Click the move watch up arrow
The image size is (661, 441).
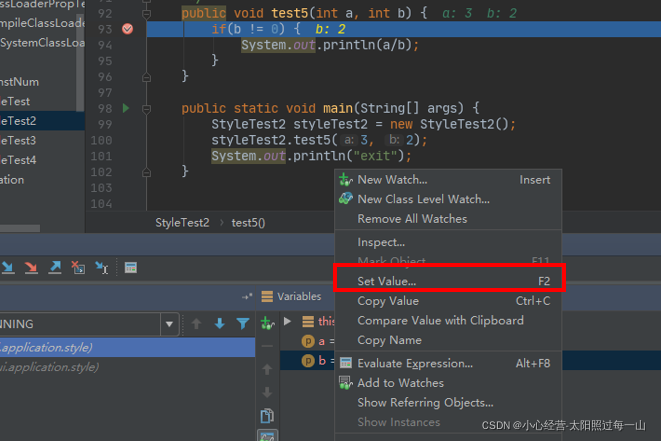coord(267,370)
